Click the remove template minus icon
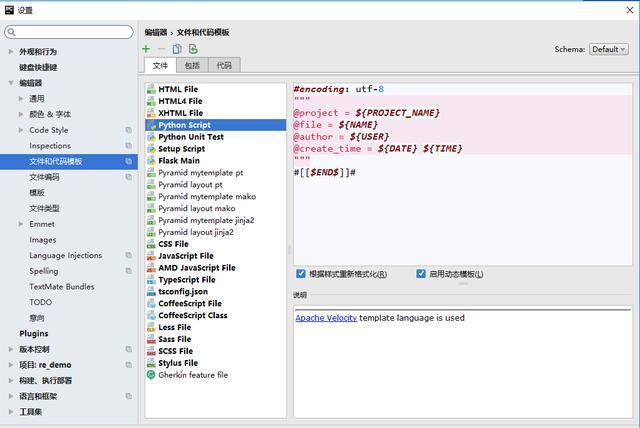This screenshot has height=428, width=640. [162, 49]
